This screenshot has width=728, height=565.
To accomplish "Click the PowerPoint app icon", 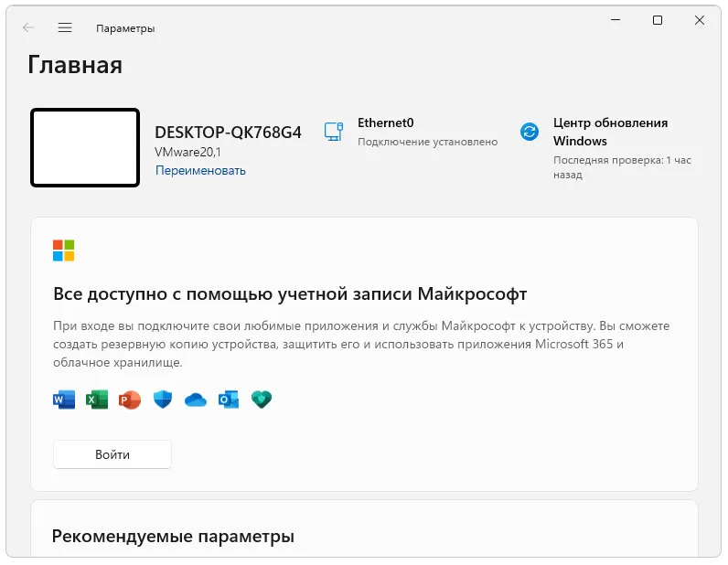I will 130,400.
